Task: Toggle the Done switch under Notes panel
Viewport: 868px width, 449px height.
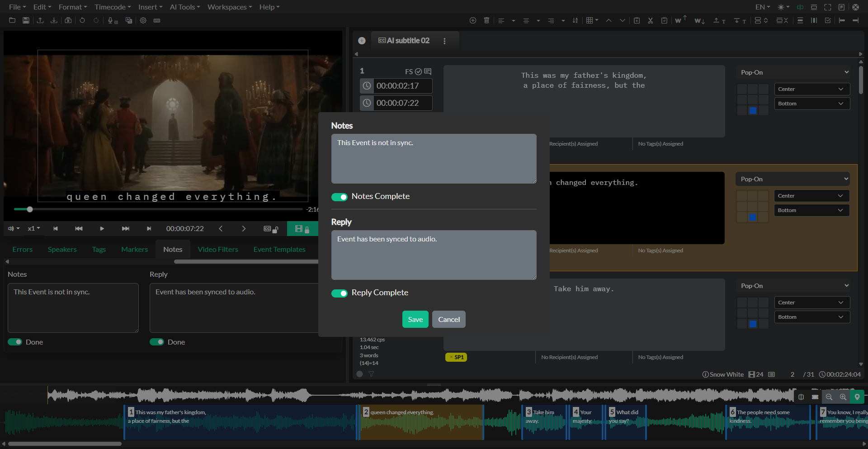Action: 15,342
